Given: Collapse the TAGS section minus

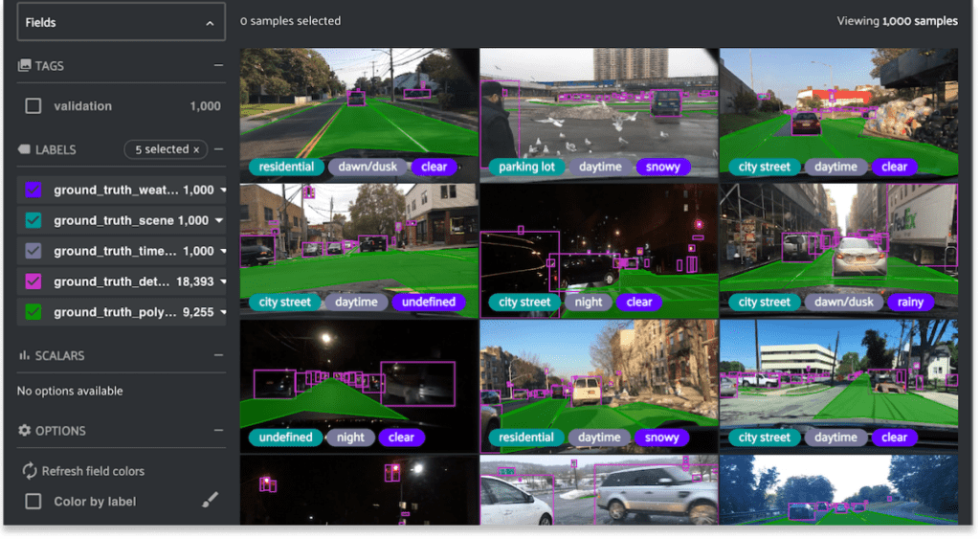Looking at the screenshot, I should (x=218, y=65).
